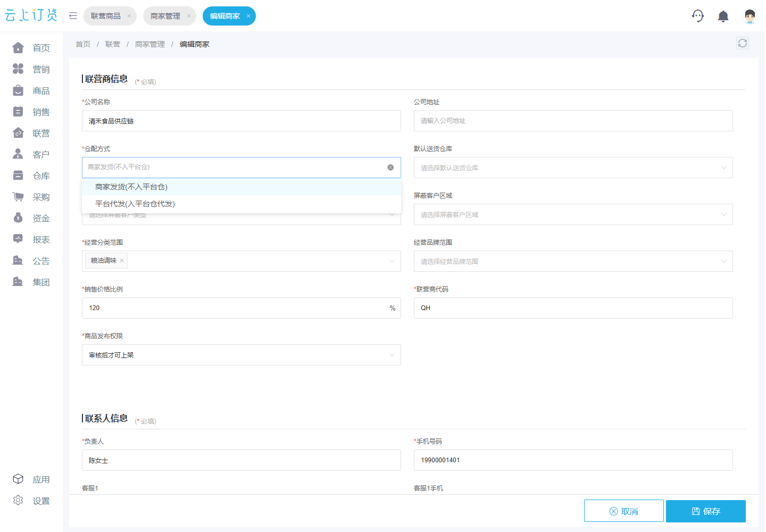
Task: Open the 集团 group sidebar icon
Action: (x=18, y=282)
